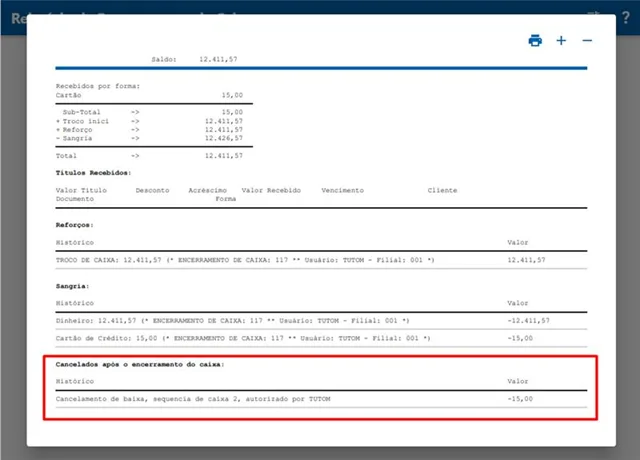Click the '+ Troco inici' row
This screenshot has height=460, width=640.
pos(149,121)
